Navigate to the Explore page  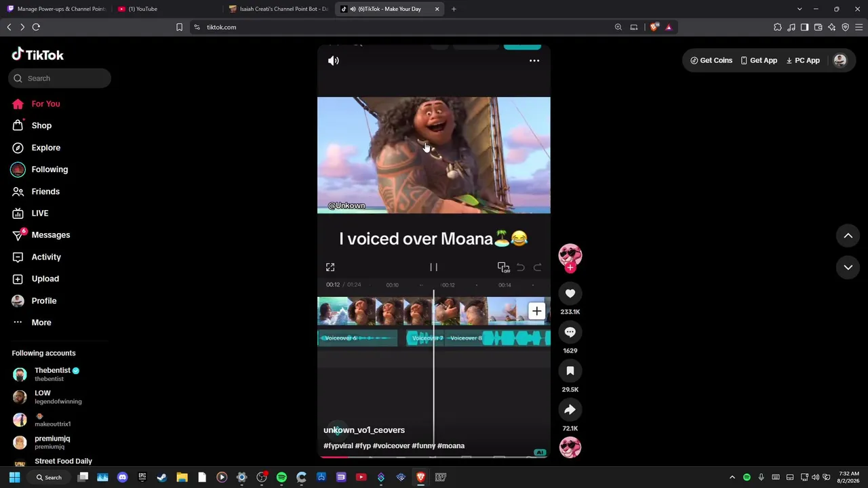point(45,148)
